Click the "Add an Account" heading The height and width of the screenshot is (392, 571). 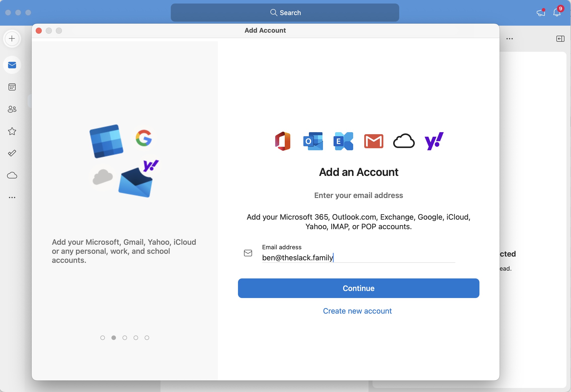[359, 172]
